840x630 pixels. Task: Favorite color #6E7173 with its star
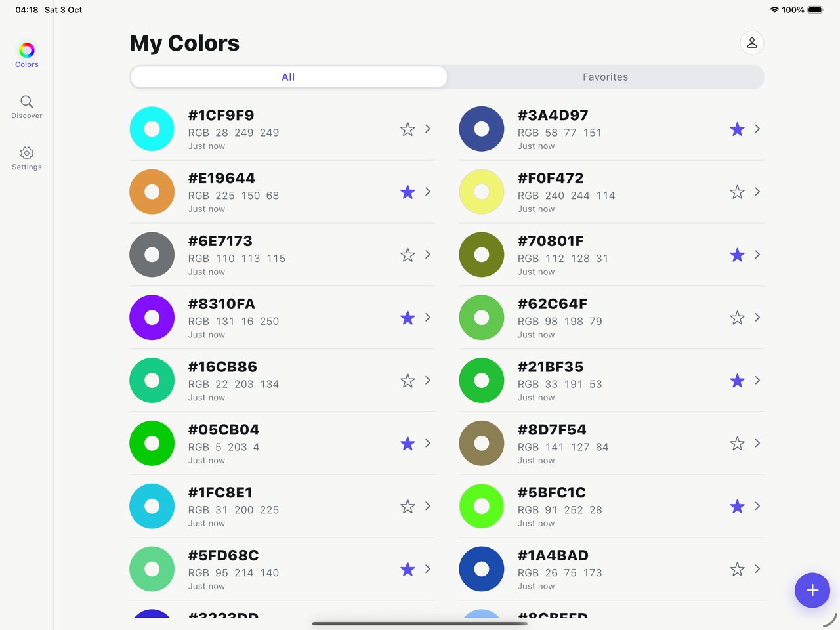(408, 255)
